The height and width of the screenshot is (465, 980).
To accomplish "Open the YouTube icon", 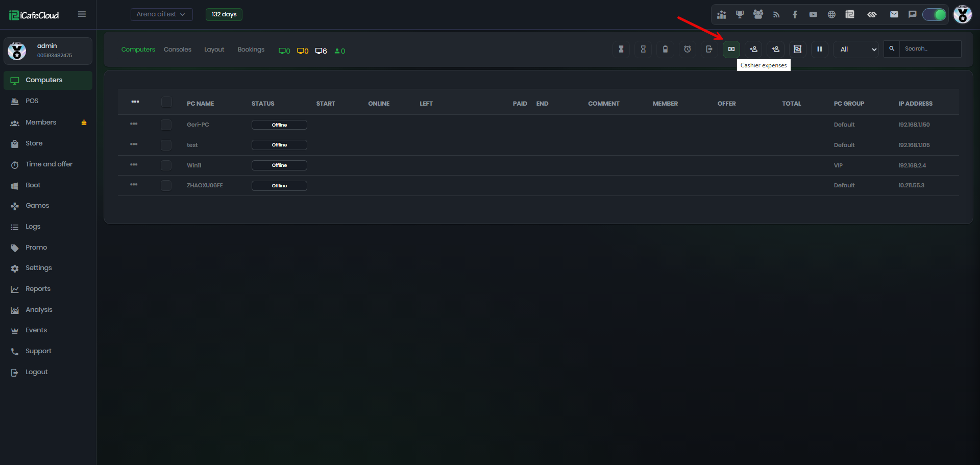I will (x=813, y=14).
